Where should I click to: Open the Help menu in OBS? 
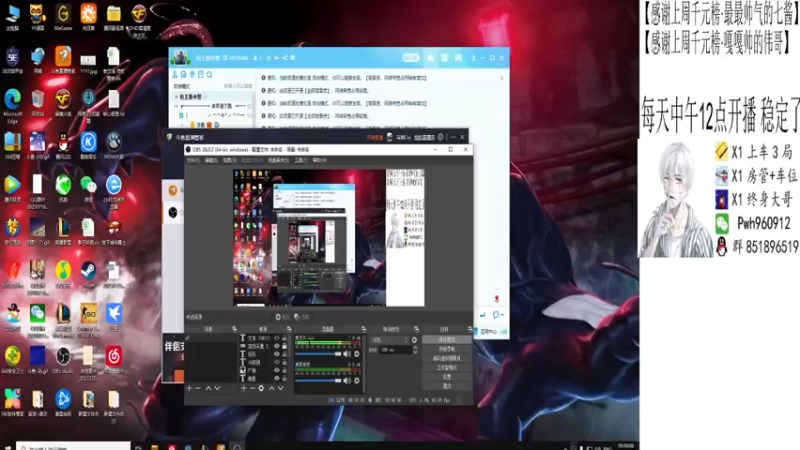coord(319,160)
